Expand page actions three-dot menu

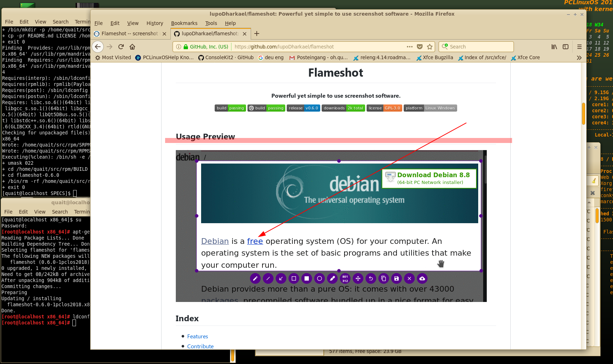point(410,47)
